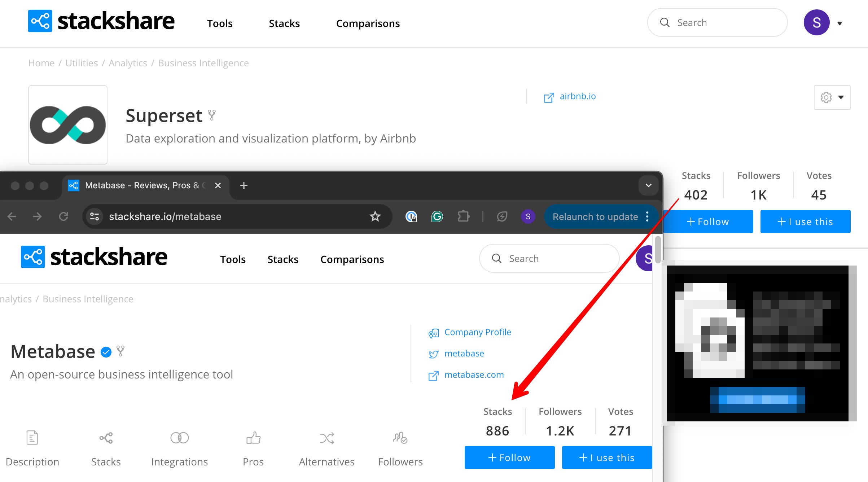Open Tools menu in Superset page header
This screenshot has height=482, width=868.
pos(220,23)
